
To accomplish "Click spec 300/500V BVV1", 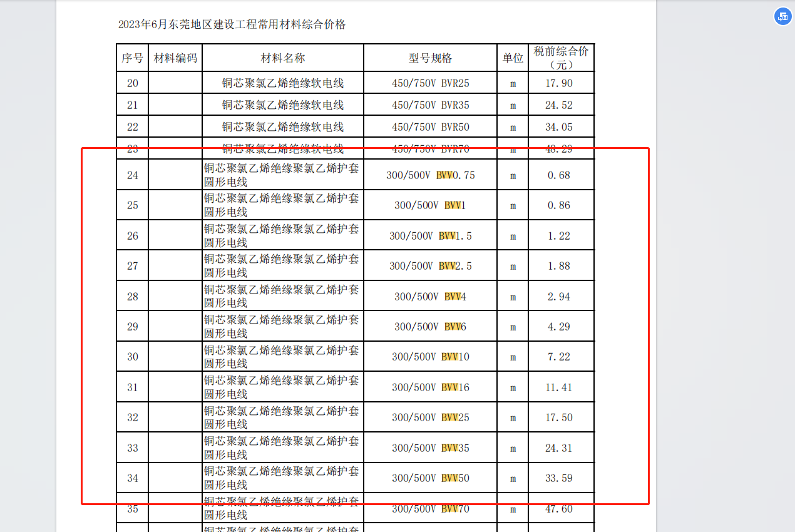I will click(430, 205).
